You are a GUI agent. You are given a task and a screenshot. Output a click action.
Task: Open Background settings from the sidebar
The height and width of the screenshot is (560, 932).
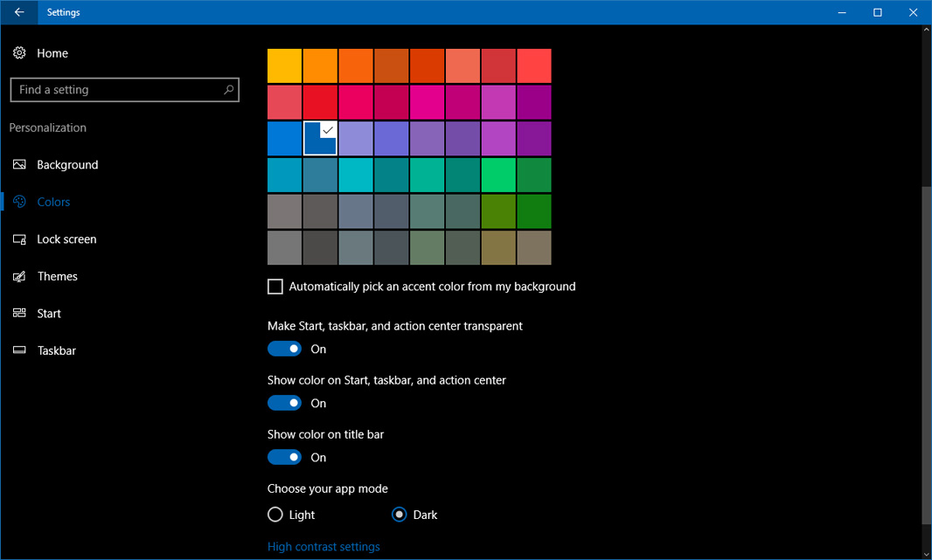point(19,164)
